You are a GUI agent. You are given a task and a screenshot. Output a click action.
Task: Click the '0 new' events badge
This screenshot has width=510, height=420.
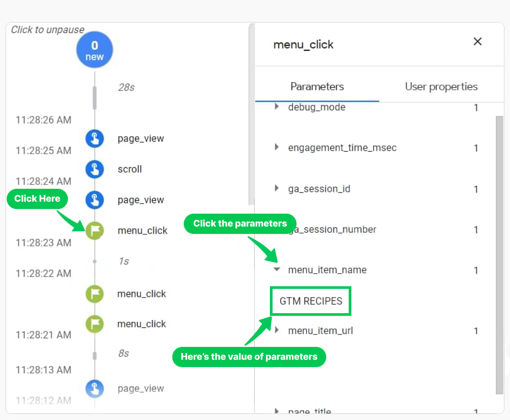(94, 49)
